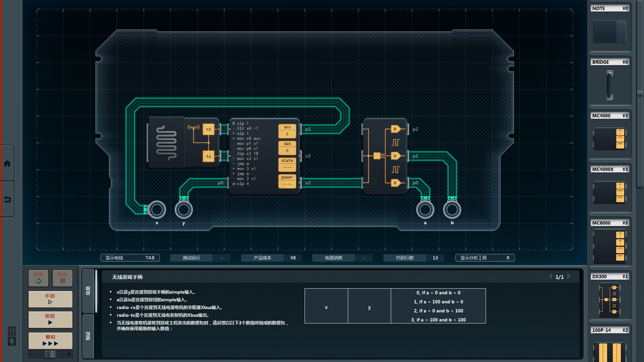This screenshot has height=362, width=644.
Task: Pick the DX300 expander part
Action: tap(609, 300)
